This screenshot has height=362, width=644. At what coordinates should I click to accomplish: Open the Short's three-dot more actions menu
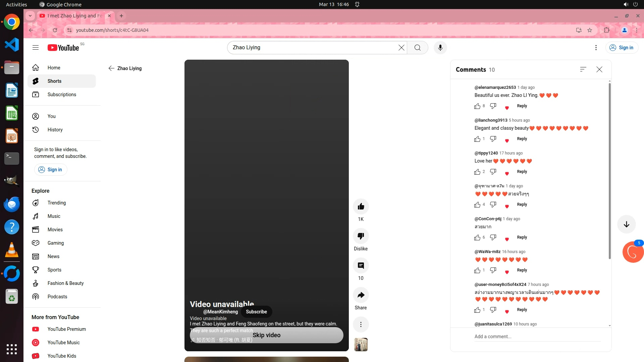tap(361, 324)
